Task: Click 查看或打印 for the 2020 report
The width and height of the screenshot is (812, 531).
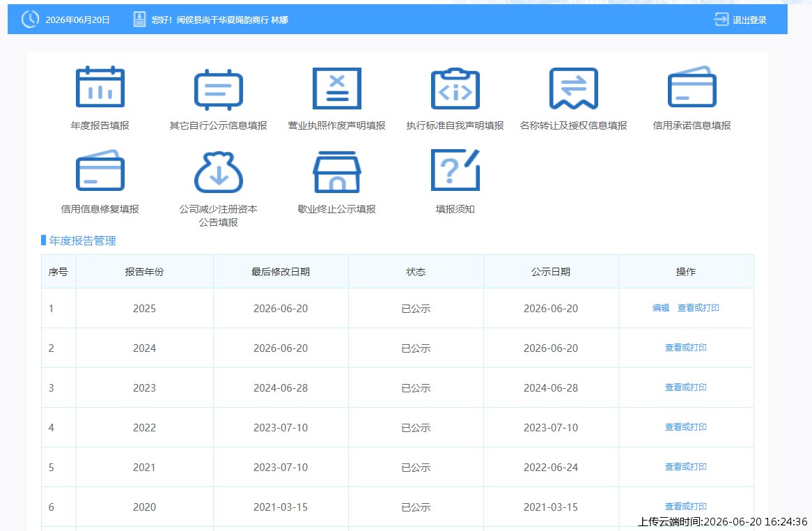Action: 686,507
